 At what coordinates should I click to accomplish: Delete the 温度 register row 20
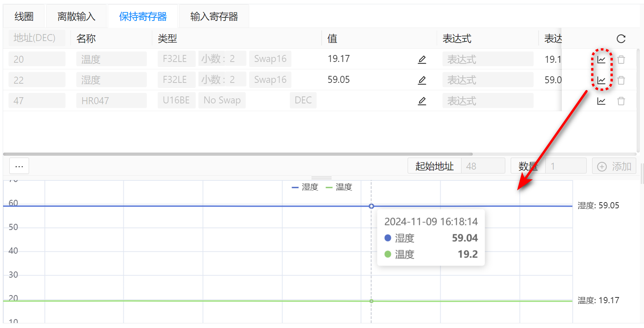(621, 60)
